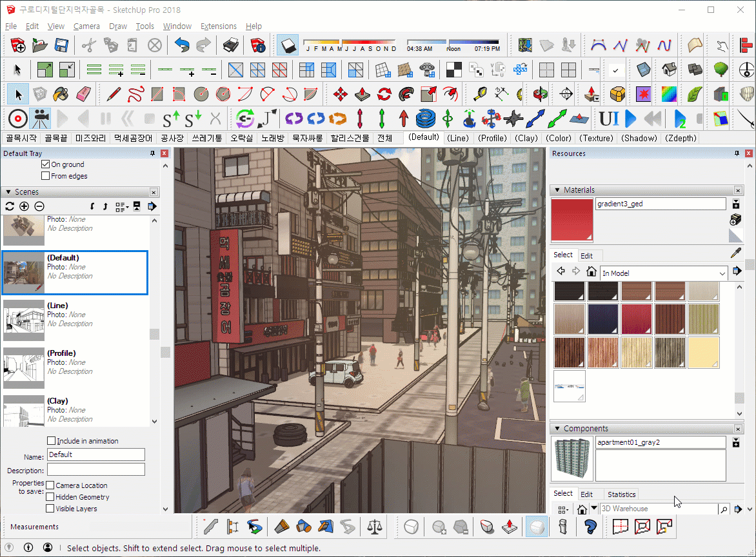Click the Remove Scene minus icon
This screenshot has width=756, height=557.
point(39,207)
